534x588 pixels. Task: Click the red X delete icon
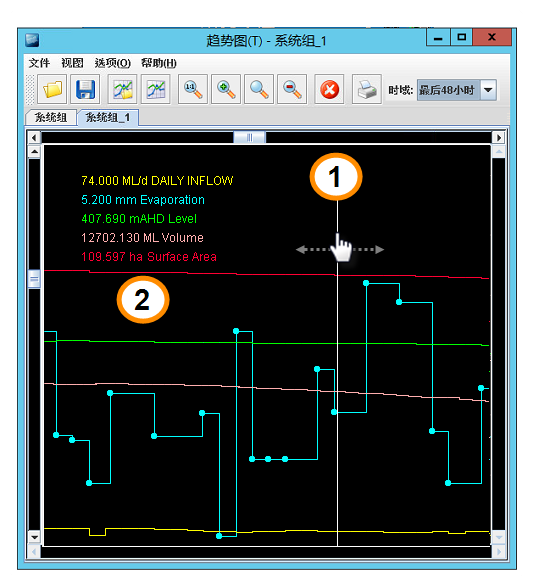(329, 89)
